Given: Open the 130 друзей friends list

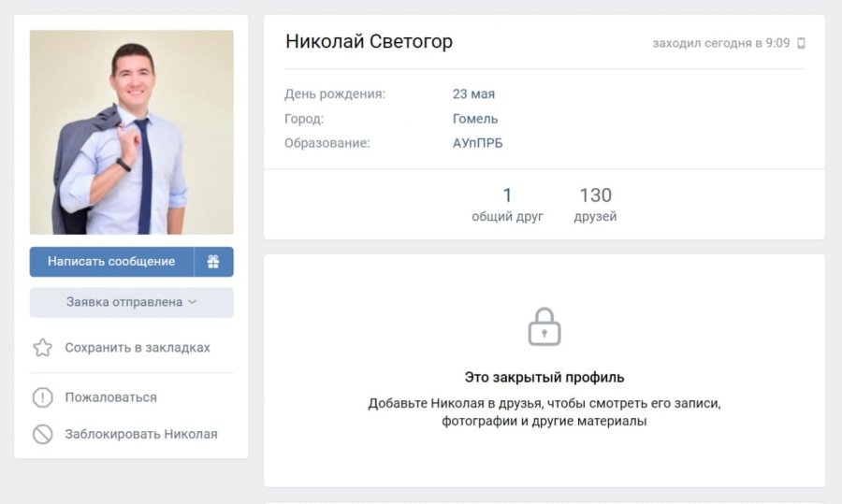Looking at the screenshot, I should point(595,205).
